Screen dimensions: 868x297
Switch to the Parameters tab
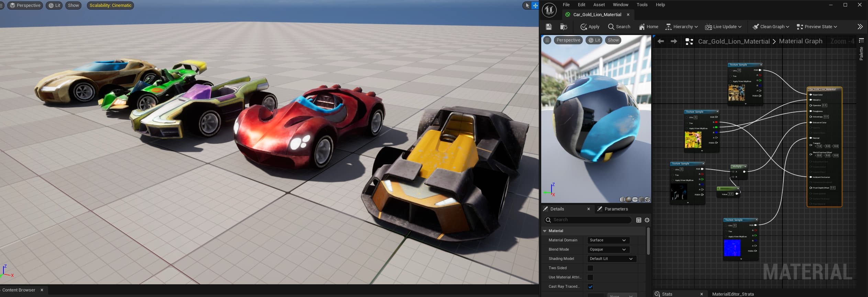616,209
